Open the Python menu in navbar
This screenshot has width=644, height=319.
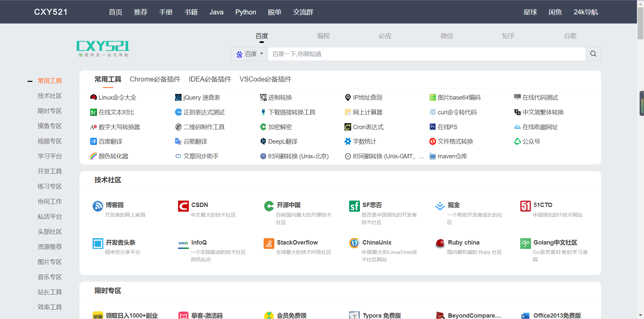(x=246, y=12)
